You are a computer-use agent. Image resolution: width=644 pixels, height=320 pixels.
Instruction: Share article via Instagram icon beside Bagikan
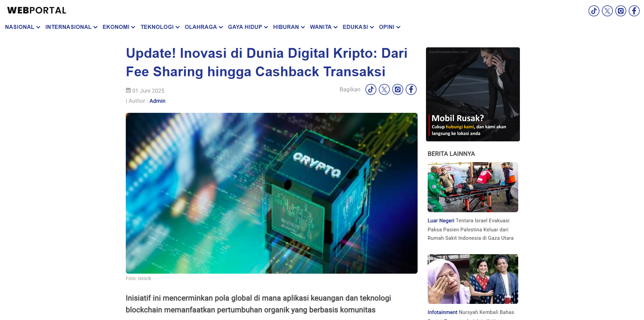(397, 90)
